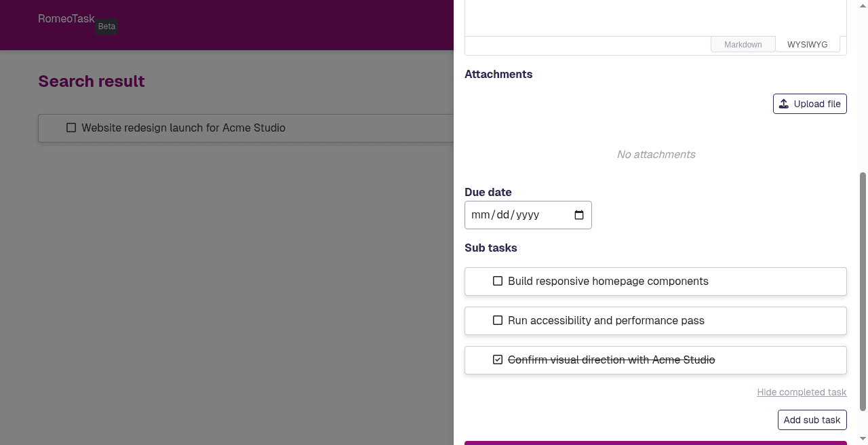868x445 pixels.
Task: Click the No attachments text
Action: tap(656, 155)
